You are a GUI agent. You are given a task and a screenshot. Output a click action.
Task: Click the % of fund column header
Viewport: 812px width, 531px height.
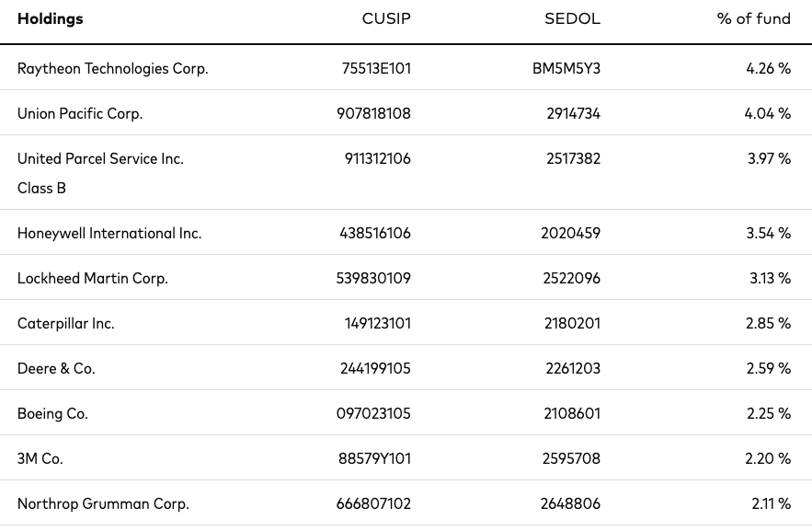point(753,18)
